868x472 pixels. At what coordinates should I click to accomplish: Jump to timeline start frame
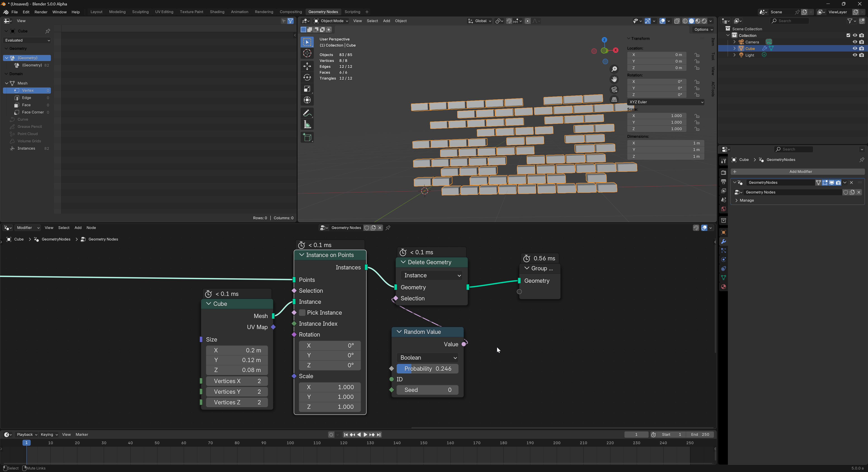click(345, 435)
